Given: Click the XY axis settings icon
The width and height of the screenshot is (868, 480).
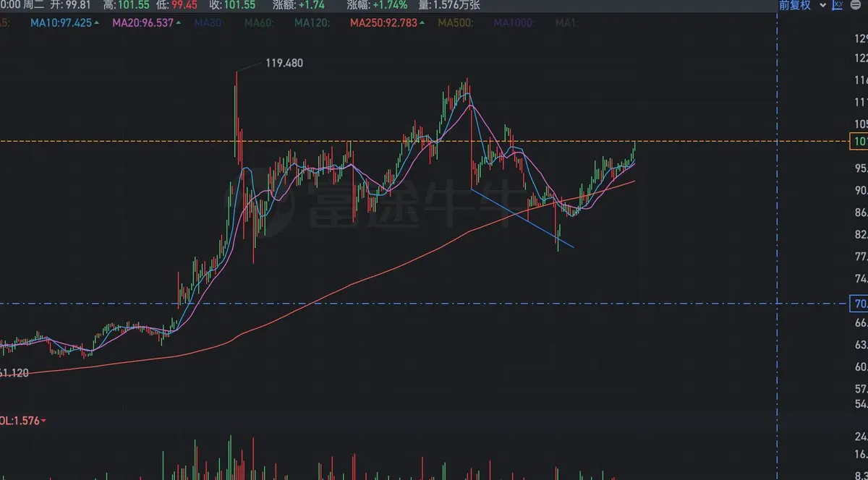Looking at the screenshot, I should [x=837, y=5].
